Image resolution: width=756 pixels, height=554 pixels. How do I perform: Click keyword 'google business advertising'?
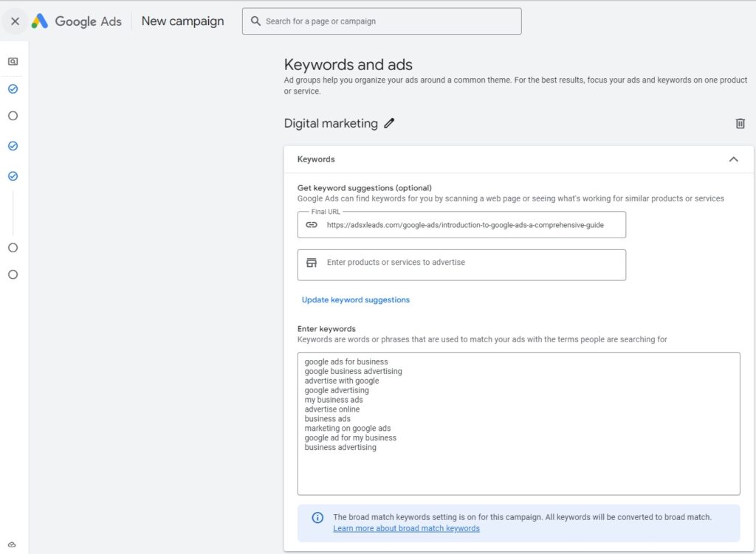[x=353, y=371]
